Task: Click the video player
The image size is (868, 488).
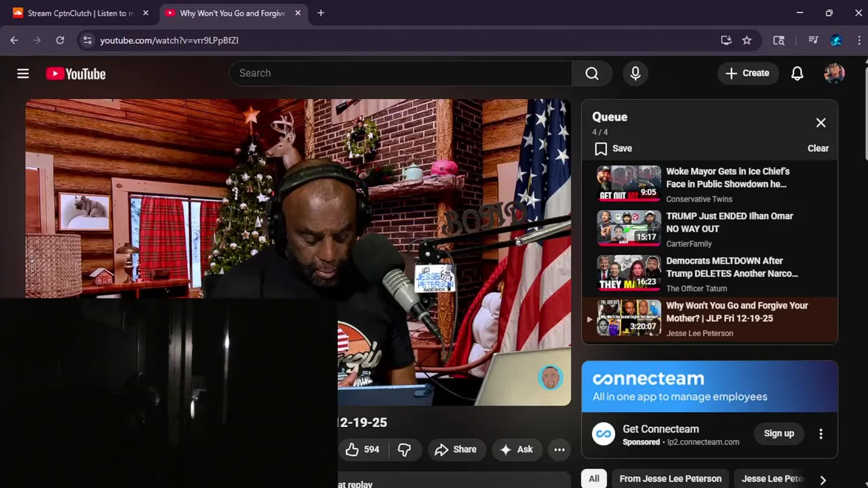Action: click(x=298, y=252)
